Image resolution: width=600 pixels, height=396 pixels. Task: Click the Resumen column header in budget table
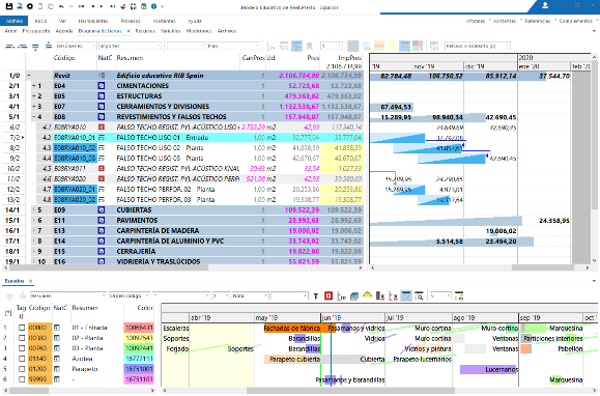(130, 58)
